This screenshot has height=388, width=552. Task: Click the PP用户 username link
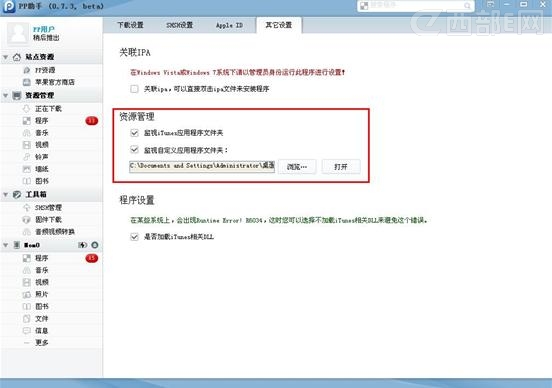click(x=44, y=29)
